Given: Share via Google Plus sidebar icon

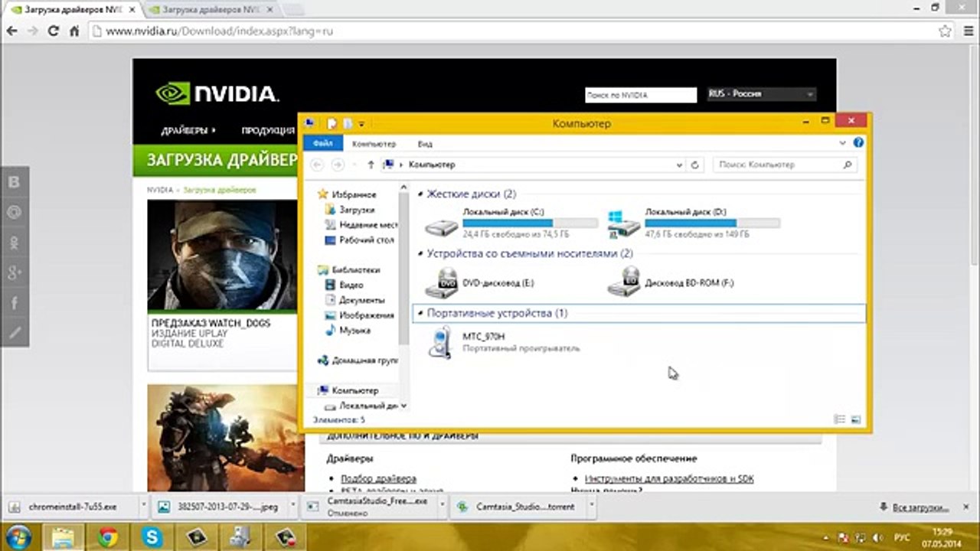Looking at the screenshot, I should (x=14, y=272).
